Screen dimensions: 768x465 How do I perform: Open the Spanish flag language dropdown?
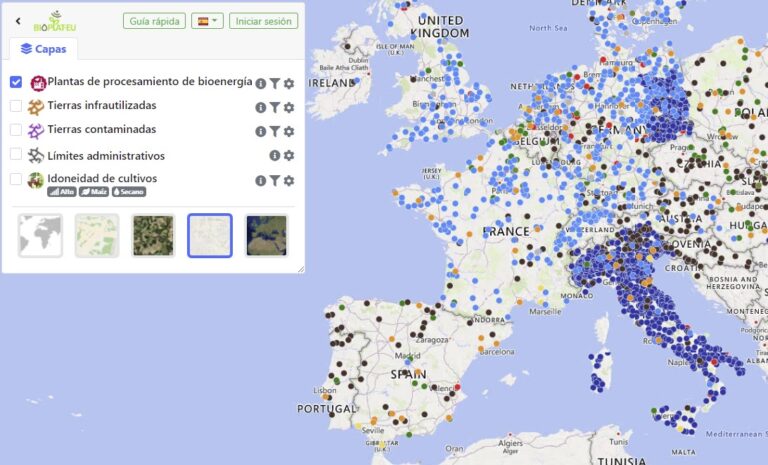click(x=207, y=21)
